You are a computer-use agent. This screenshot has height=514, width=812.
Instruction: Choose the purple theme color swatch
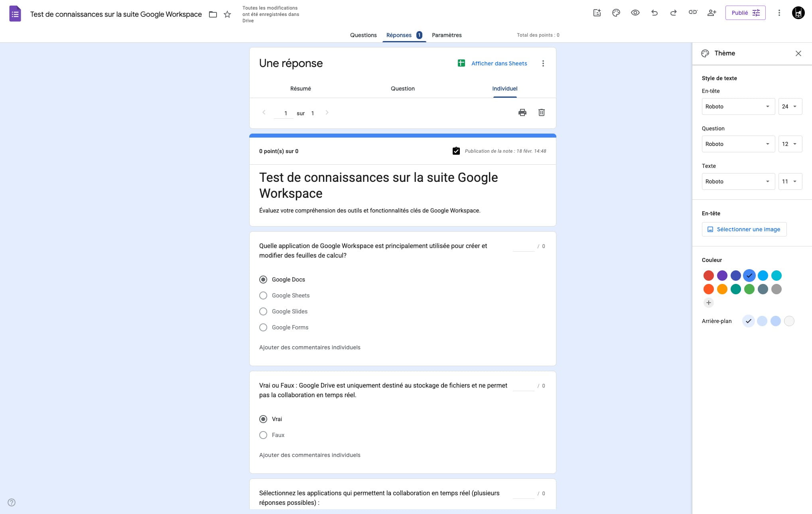[x=722, y=276]
